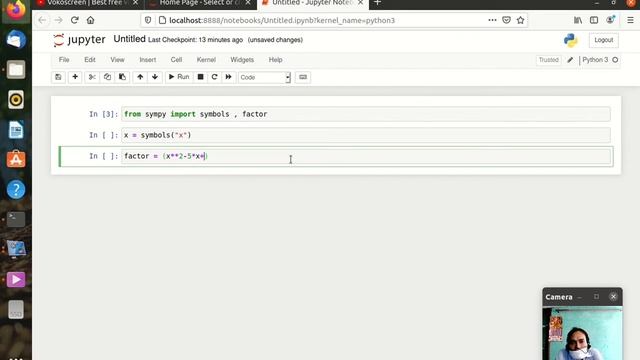Image resolution: width=640 pixels, height=360 pixels.
Task: Open the Kernel menu
Action: pos(206,60)
